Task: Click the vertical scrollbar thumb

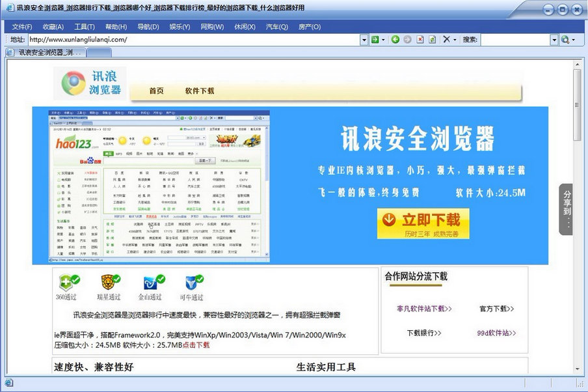Action: coord(577,105)
